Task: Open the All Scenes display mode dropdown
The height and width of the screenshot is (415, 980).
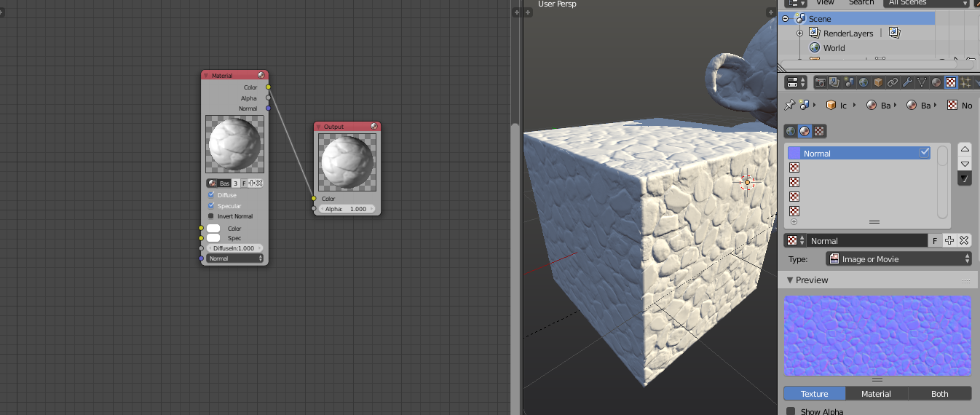Action: coord(927,3)
